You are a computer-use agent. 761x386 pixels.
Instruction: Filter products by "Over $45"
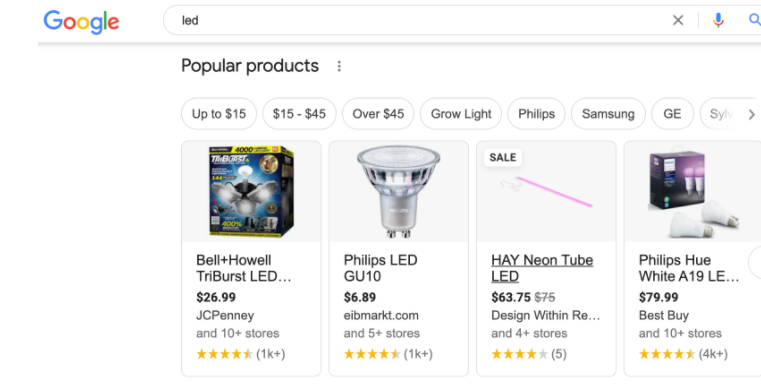pos(378,114)
